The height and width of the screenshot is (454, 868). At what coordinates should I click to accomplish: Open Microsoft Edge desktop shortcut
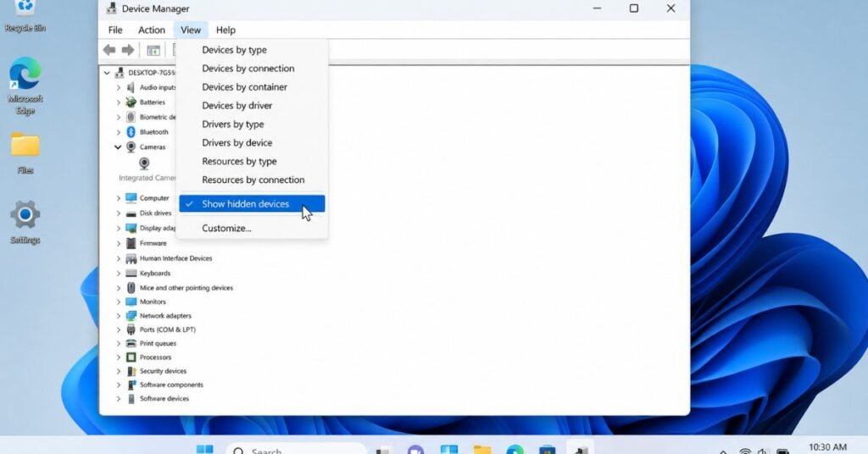[25, 86]
